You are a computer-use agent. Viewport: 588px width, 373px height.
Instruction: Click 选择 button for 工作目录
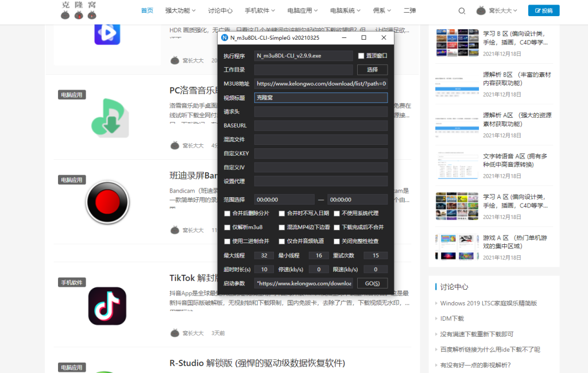click(372, 70)
